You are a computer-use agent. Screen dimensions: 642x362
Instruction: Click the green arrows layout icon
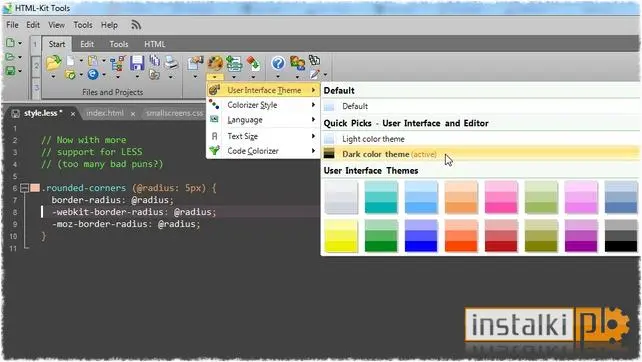click(x=234, y=63)
